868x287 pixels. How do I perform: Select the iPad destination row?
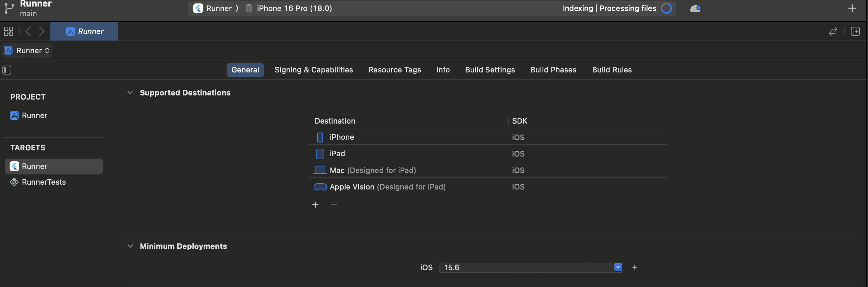(x=488, y=153)
